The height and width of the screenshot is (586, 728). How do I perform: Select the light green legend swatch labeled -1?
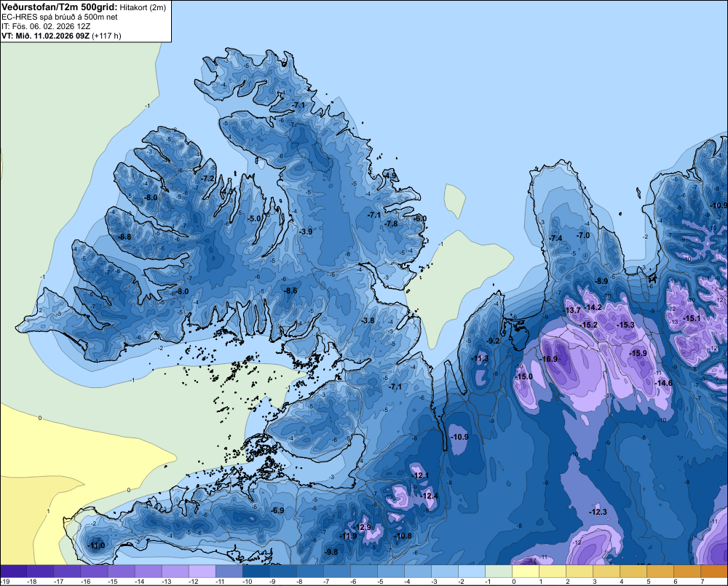pos(498,571)
